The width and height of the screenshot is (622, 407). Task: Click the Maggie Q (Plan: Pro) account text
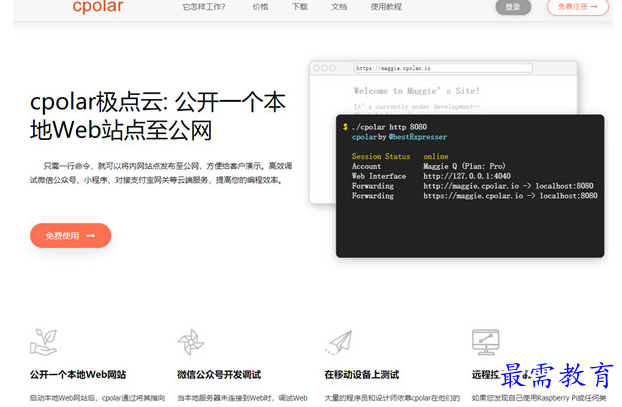tap(464, 166)
